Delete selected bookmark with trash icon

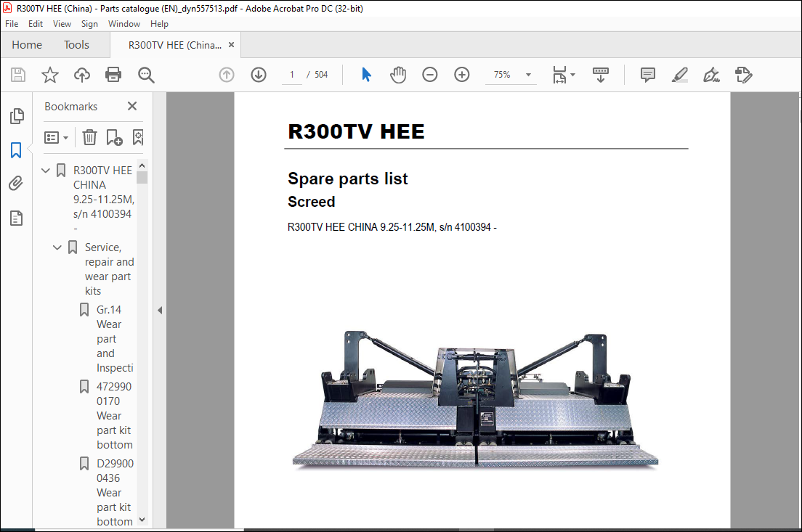click(89, 137)
